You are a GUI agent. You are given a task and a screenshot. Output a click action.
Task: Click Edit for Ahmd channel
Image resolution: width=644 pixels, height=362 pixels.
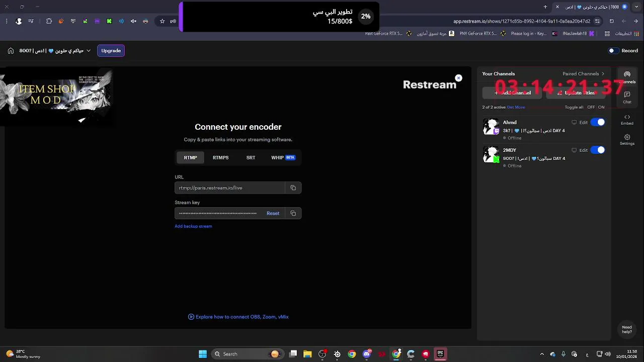point(584,122)
